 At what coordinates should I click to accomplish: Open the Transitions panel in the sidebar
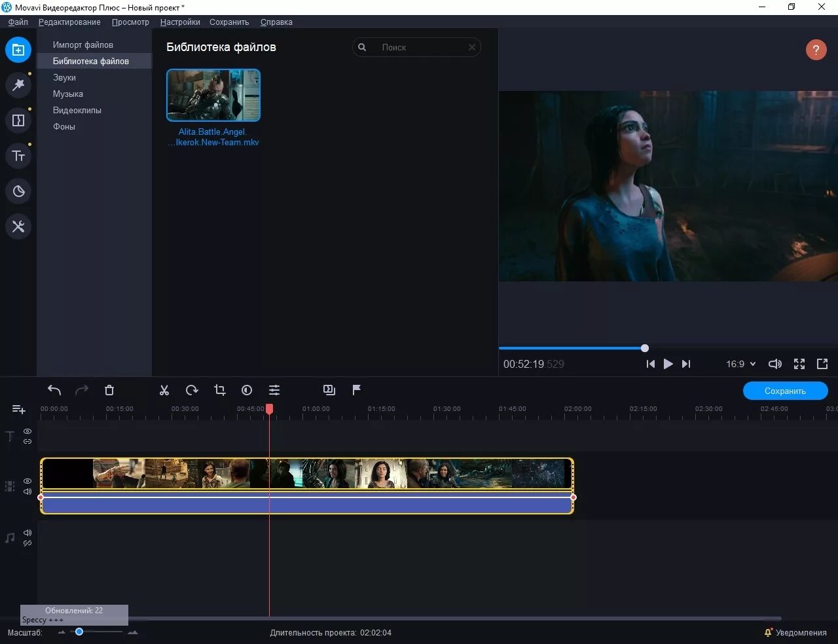coord(18,120)
